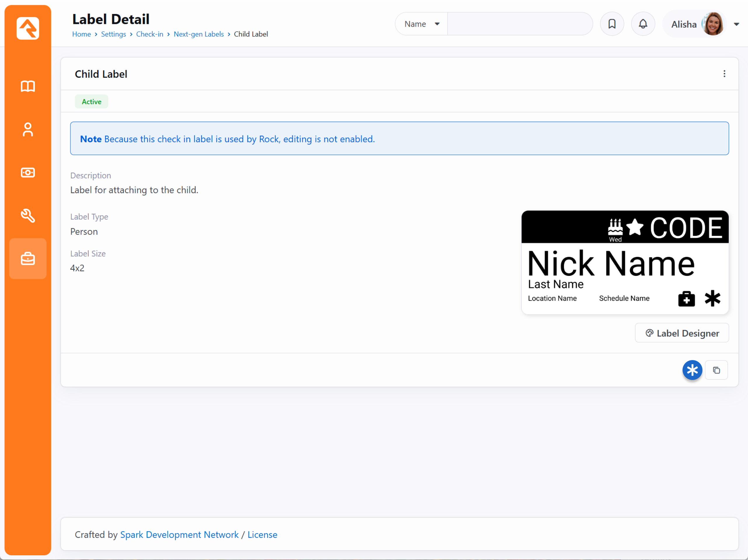Open the Spark Development Network link
Screen dimensions: 748x560
179,535
